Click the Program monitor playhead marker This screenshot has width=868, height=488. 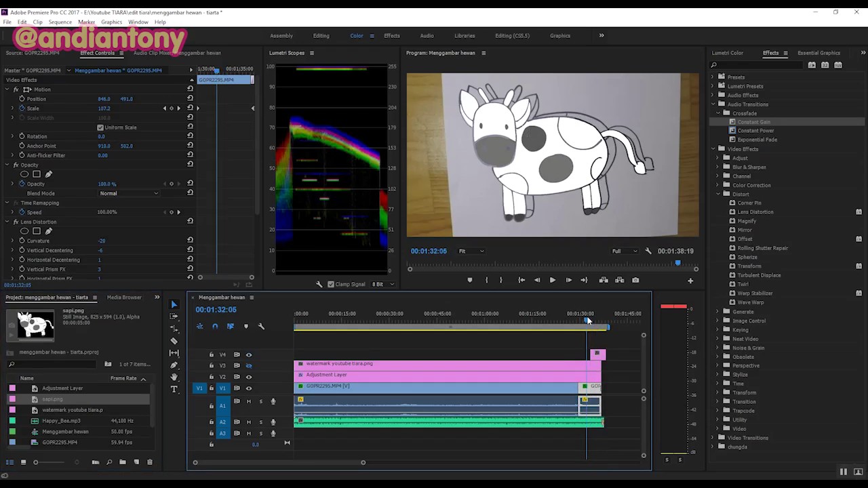point(677,263)
